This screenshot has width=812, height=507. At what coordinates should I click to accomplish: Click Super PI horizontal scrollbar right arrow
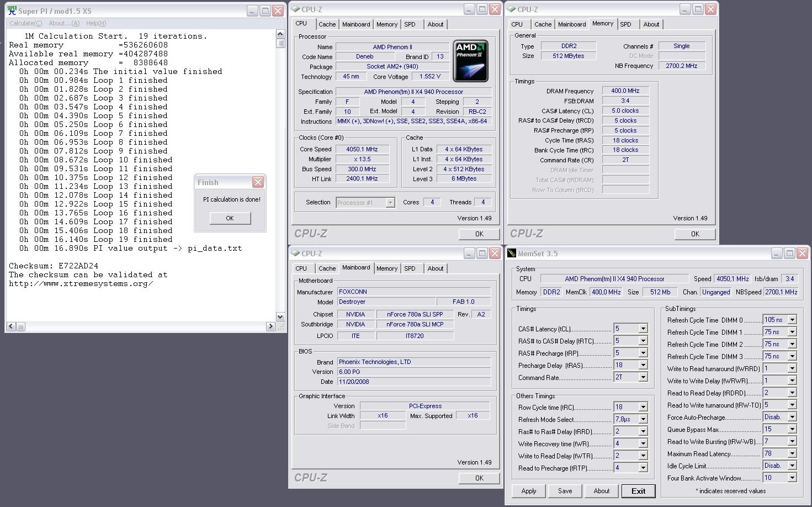(x=270, y=326)
